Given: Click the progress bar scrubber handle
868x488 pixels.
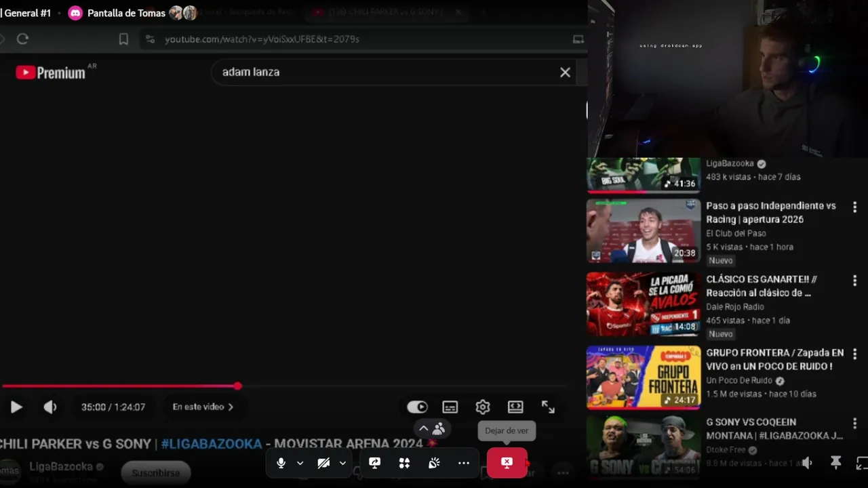Looking at the screenshot, I should click(x=237, y=386).
